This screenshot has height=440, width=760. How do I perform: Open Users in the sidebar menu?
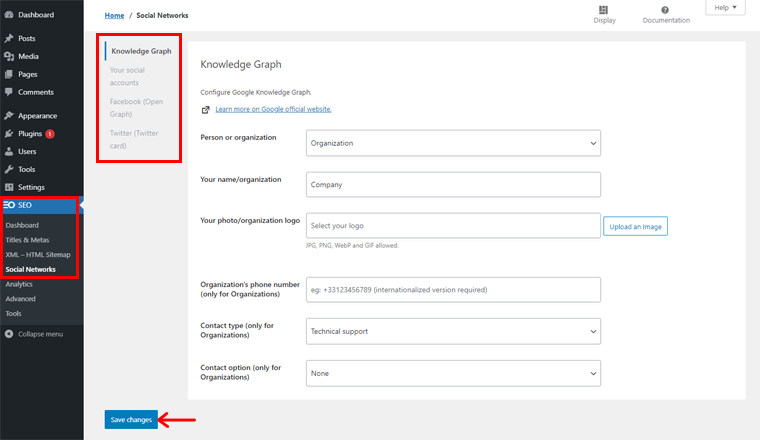27,152
